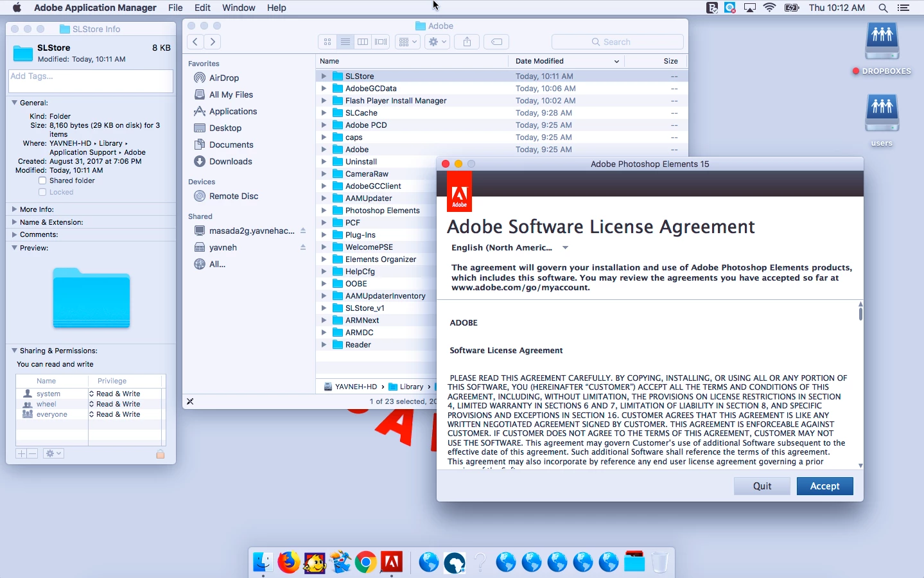Viewport: 924px width, 578px height.
Task: Click Adobe Application Manager in the Dock
Action: pyautogui.click(x=392, y=563)
